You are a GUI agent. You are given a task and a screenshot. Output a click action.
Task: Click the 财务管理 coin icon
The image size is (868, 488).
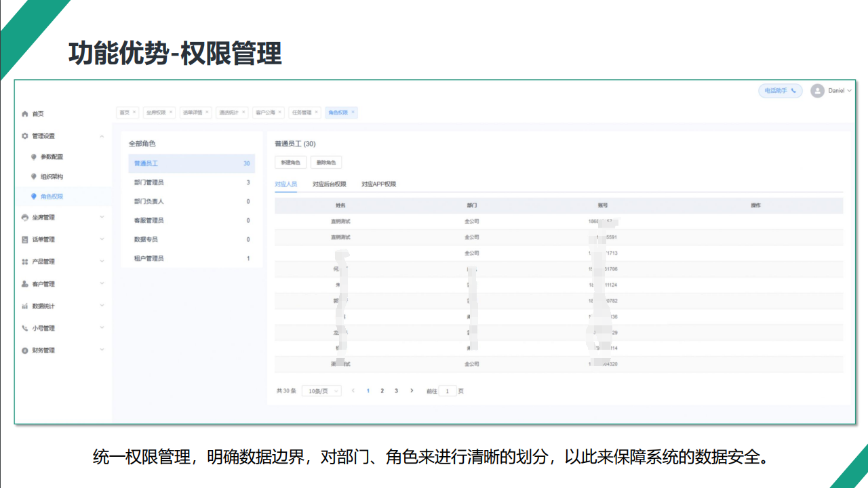click(x=25, y=350)
